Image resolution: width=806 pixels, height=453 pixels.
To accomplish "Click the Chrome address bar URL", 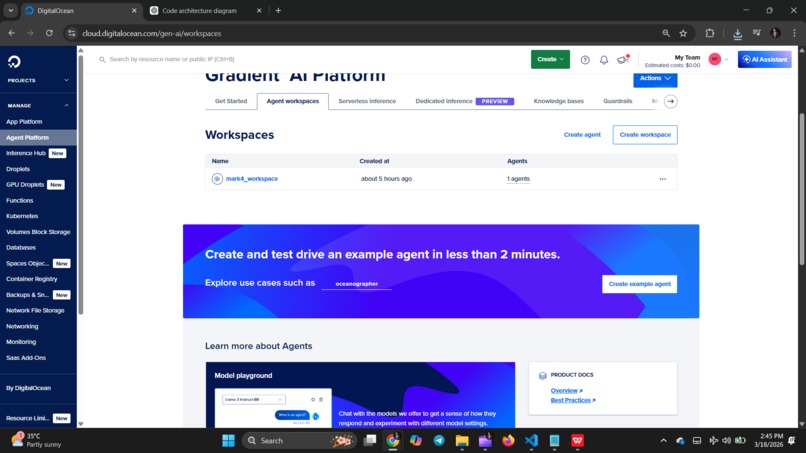I will [152, 33].
